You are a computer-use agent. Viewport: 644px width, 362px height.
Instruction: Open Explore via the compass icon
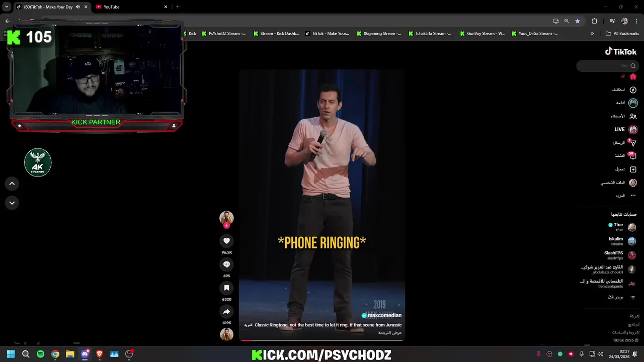pos(633,89)
